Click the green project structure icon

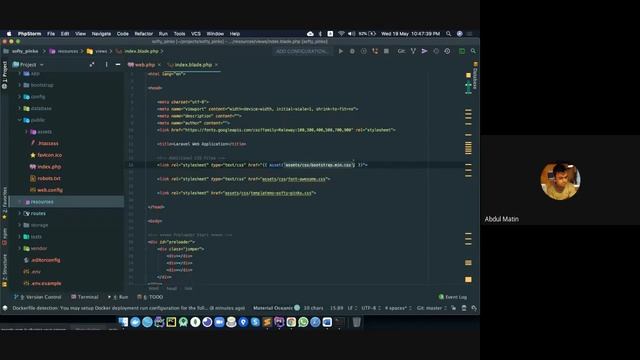click(462, 51)
